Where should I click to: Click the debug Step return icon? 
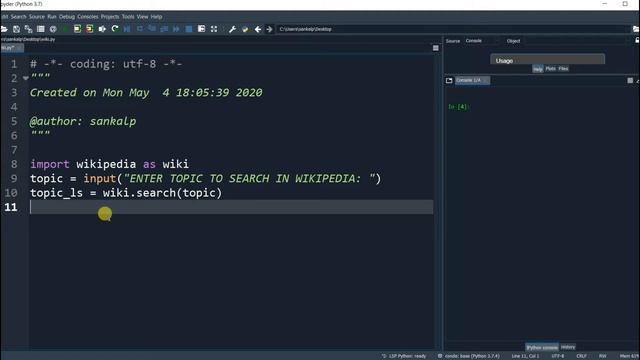[x=164, y=29]
